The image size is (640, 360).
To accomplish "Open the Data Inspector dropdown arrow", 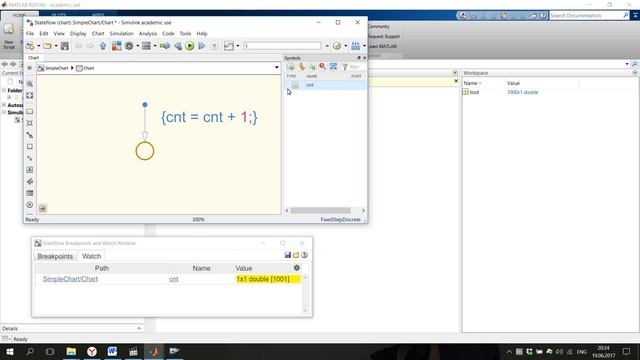I will 238,46.
